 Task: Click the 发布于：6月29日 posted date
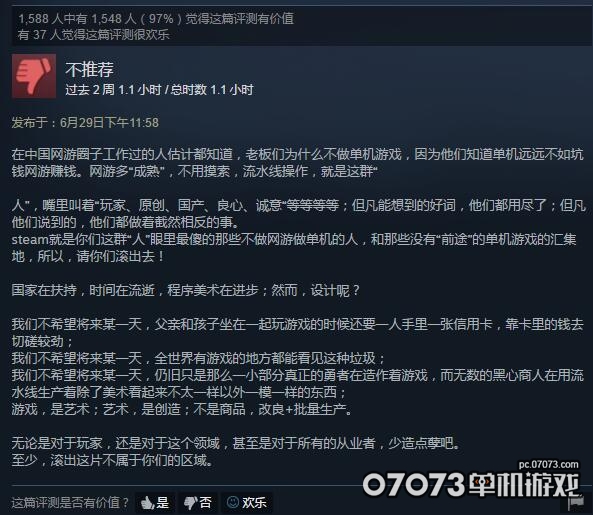coord(85,123)
